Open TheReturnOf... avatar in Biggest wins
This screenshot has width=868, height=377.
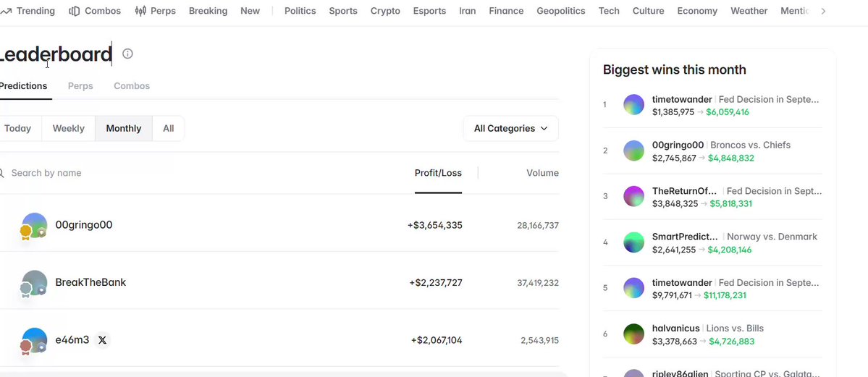click(634, 197)
